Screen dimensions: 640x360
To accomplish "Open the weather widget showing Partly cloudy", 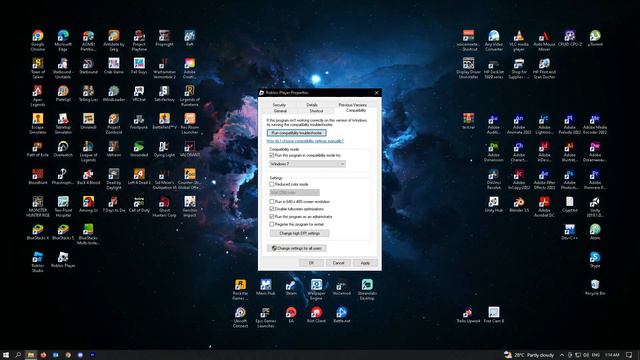I will click(529, 355).
